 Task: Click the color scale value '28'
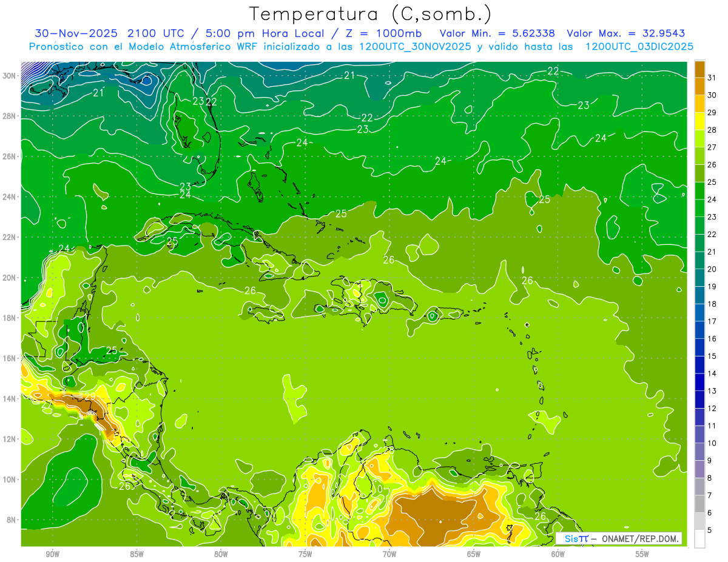712,130
